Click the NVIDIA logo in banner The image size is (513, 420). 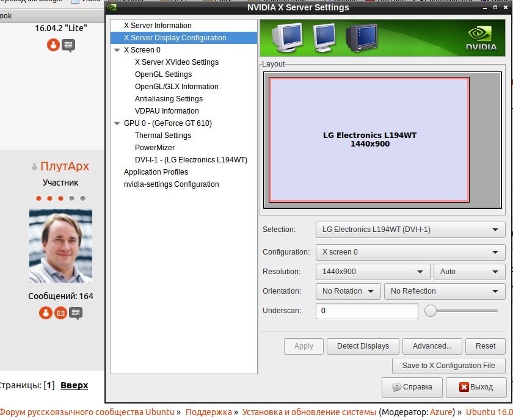(482, 38)
